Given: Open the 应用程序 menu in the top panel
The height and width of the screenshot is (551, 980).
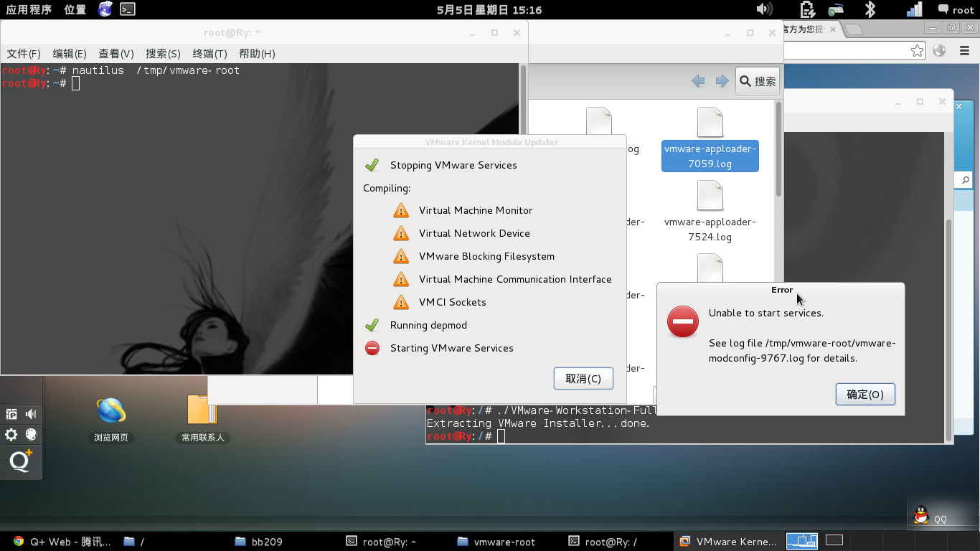Looking at the screenshot, I should 29,9.
